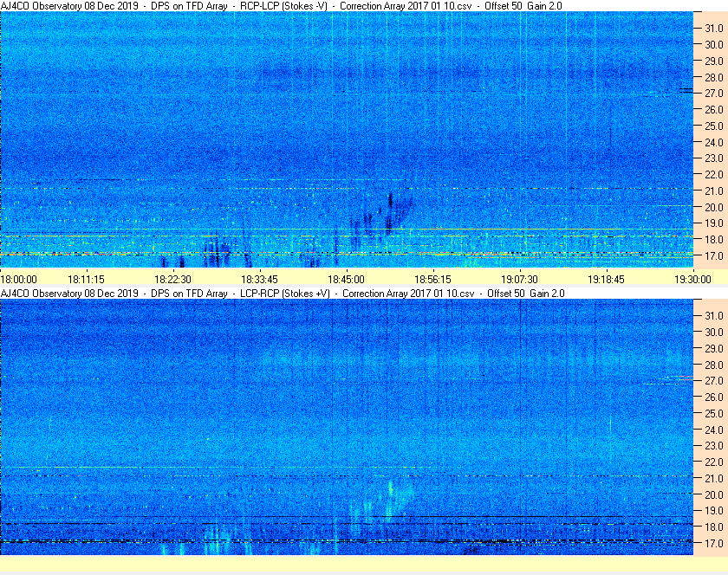Image resolution: width=728 pixels, height=575 pixels.
Task: Click the 28.0 frequency label on Stokes +V chart
Action: click(x=714, y=365)
